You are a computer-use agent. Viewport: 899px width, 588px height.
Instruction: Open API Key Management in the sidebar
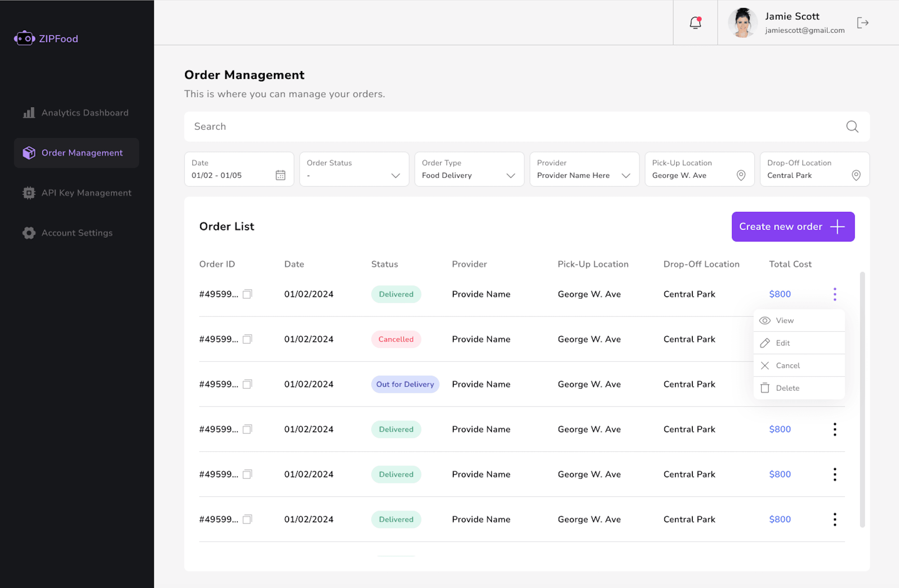[x=86, y=193]
